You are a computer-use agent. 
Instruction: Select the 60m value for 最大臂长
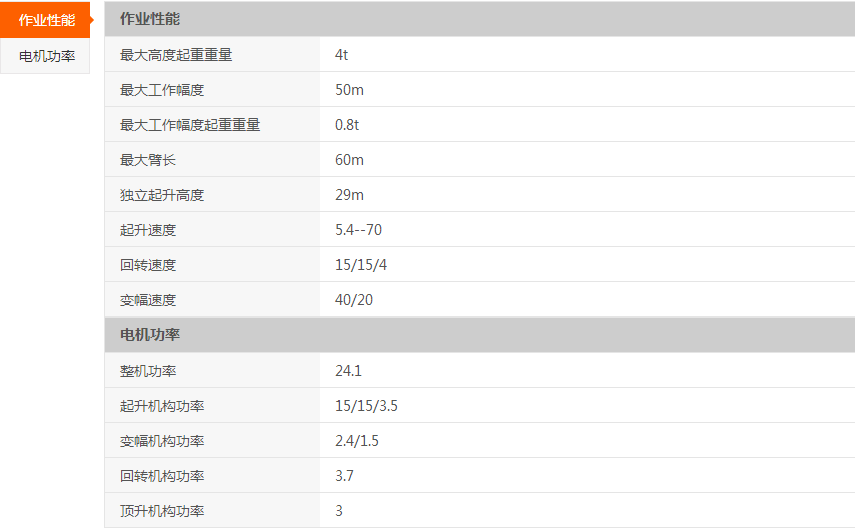pos(349,160)
